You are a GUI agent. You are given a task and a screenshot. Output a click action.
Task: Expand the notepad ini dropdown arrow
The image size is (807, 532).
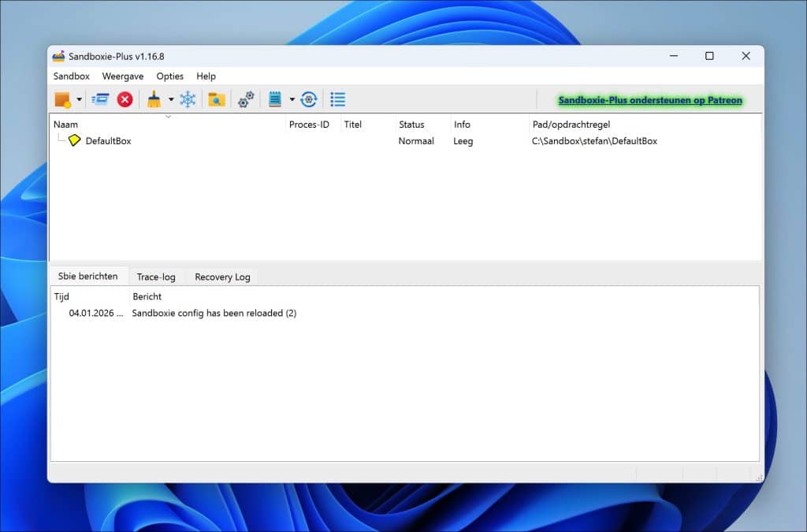pyautogui.click(x=292, y=100)
